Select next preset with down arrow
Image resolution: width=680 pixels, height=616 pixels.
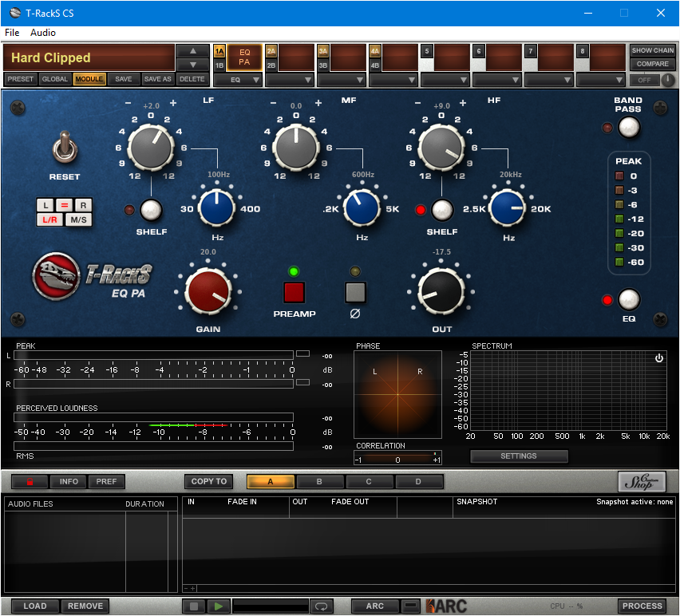[193, 65]
